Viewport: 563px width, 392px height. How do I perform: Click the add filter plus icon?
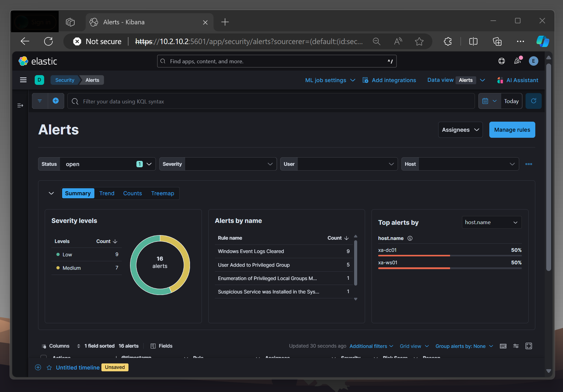coord(56,101)
